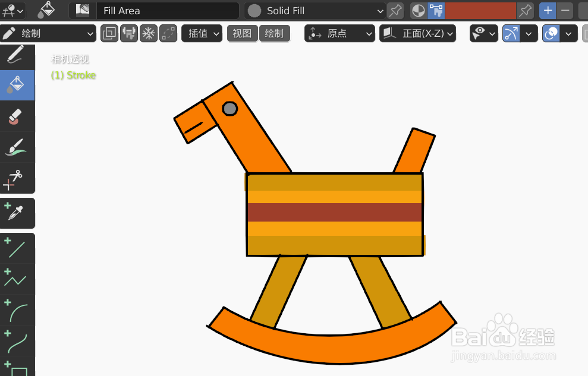Select the Cutter scissors tool
Image resolution: width=588 pixels, height=376 pixels.
pos(17,178)
